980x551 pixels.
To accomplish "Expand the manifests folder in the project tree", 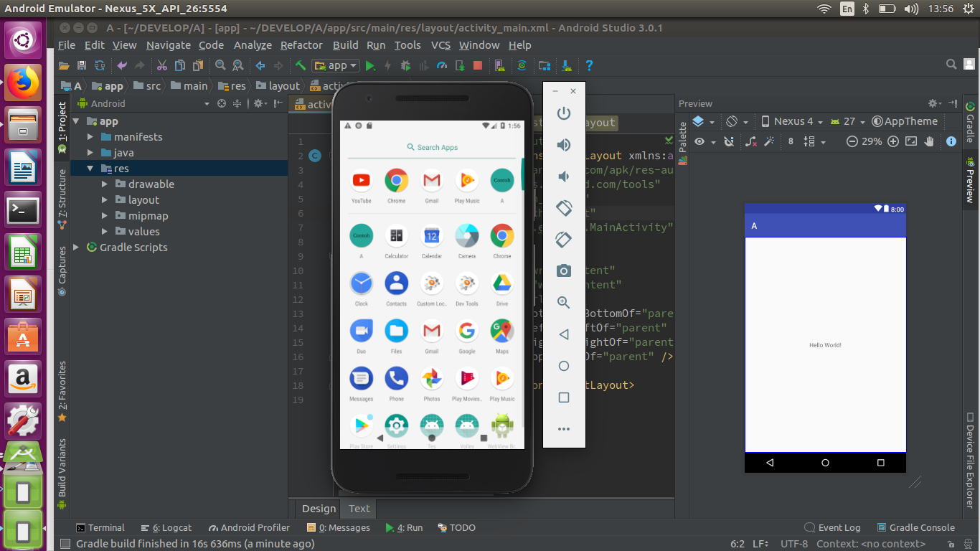I will point(90,137).
